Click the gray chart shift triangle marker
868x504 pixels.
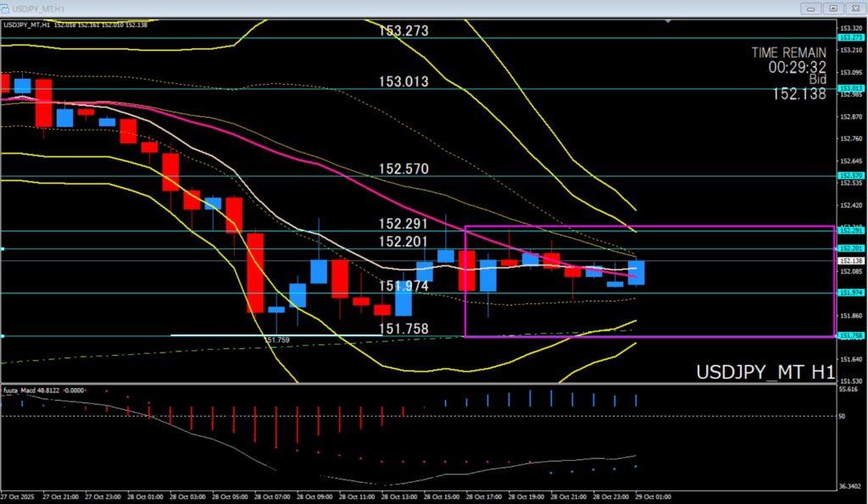pos(670,19)
